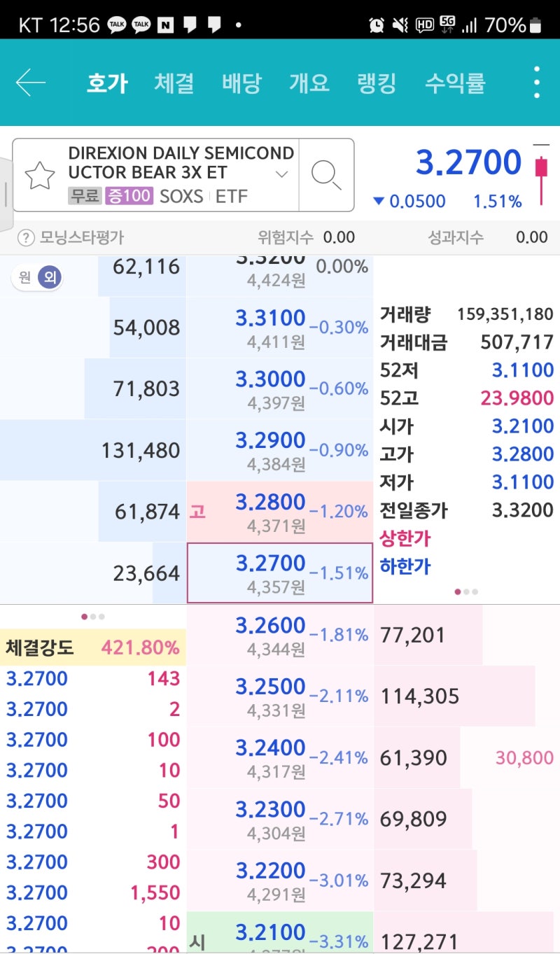Tap the page indicator dots under 체결강도
This screenshot has height=954, width=560.
[x=93, y=616]
